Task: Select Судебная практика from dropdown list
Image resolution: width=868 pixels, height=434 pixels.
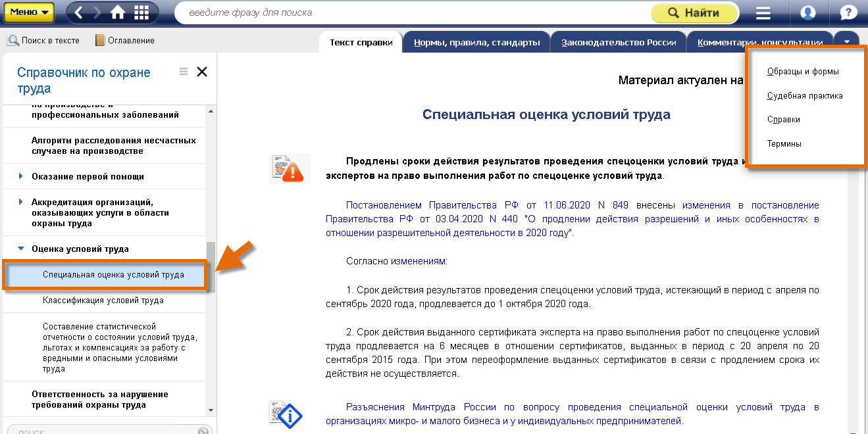Action: 804,95
